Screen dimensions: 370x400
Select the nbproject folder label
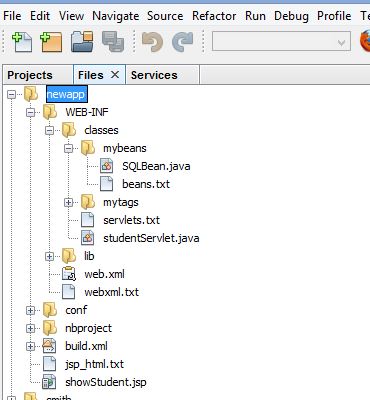[89, 328]
